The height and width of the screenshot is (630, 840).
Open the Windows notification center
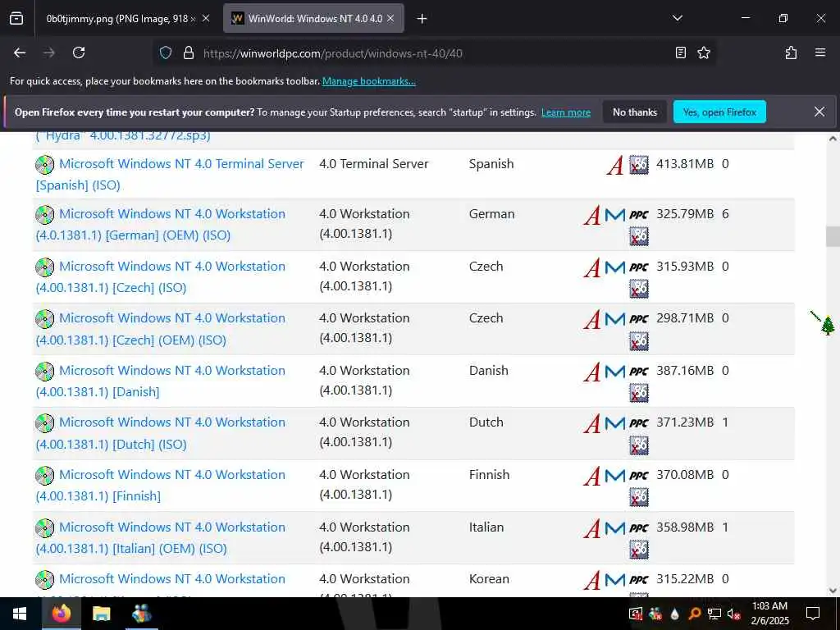[813, 614]
